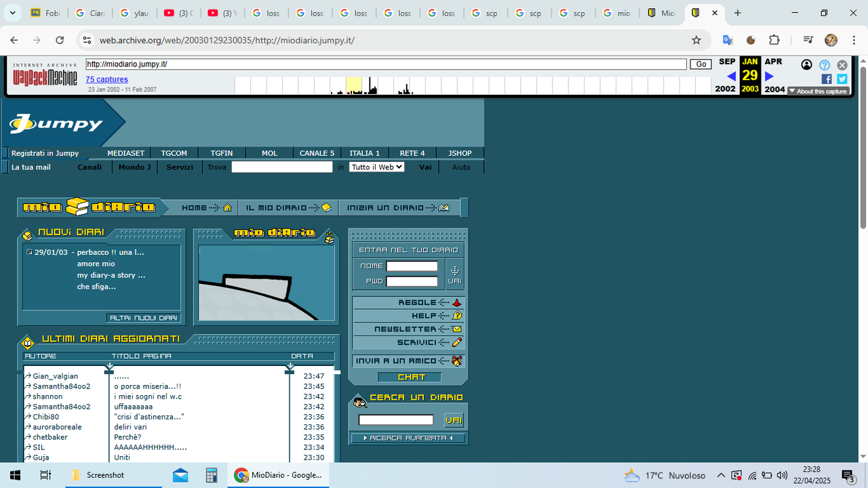Viewport: 868px width, 488px height.
Task: Click the Newsletter envelope icon
Action: (x=456, y=329)
